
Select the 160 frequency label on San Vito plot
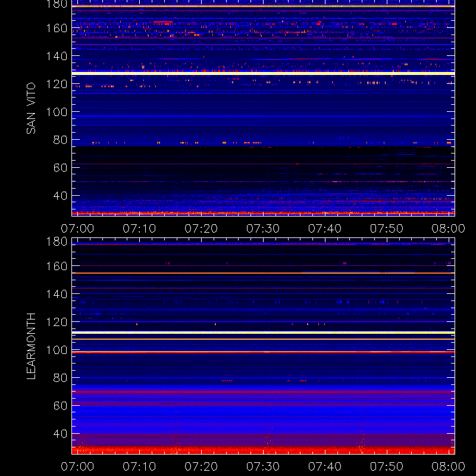point(57,28)
